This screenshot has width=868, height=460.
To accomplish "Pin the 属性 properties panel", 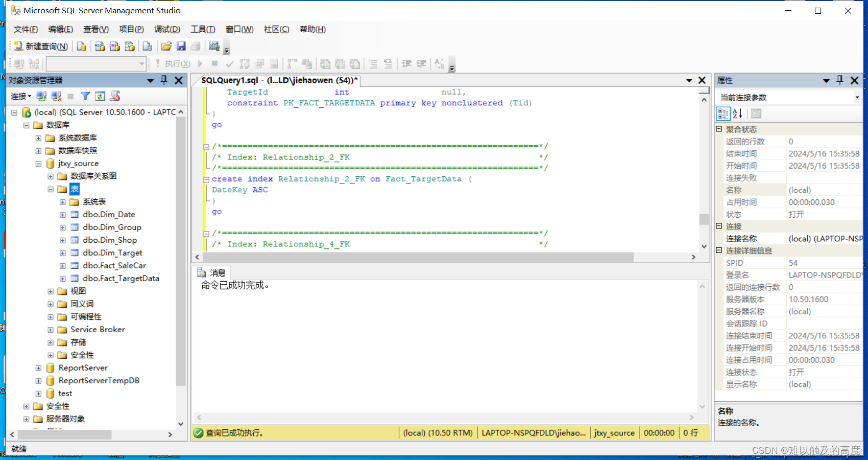I will (840, 80).
